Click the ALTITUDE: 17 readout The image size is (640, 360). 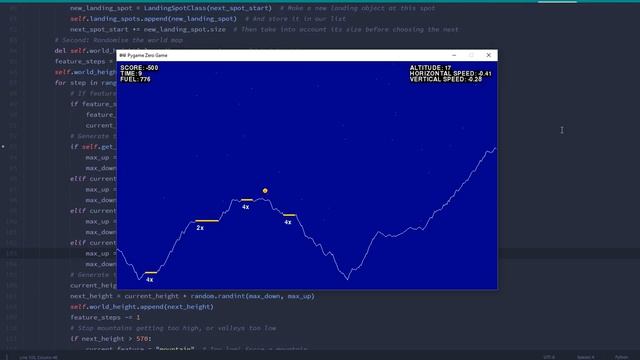pos(431,68)
